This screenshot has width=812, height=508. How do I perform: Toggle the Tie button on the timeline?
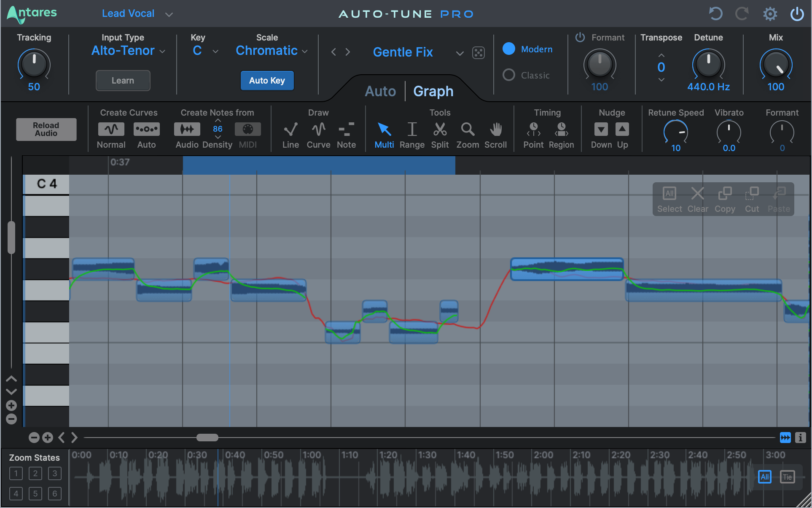pos(788,476)
